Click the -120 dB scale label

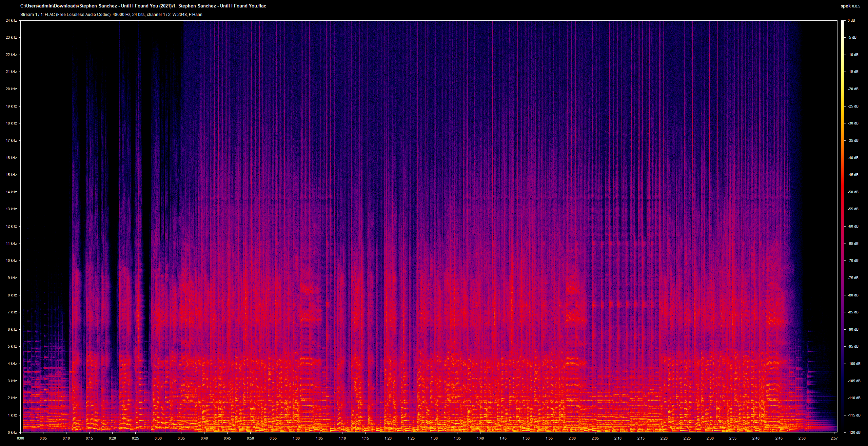[854, 432]
